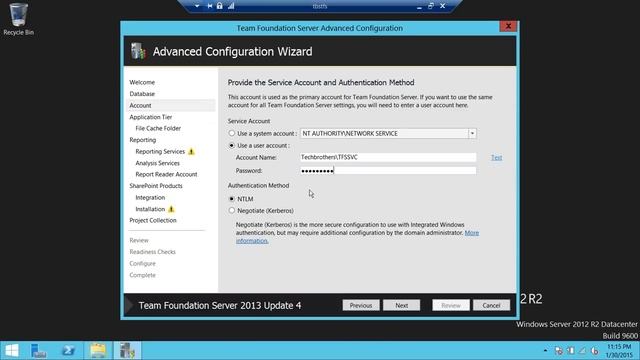Click the Windows Start button

tap(12, 351)
